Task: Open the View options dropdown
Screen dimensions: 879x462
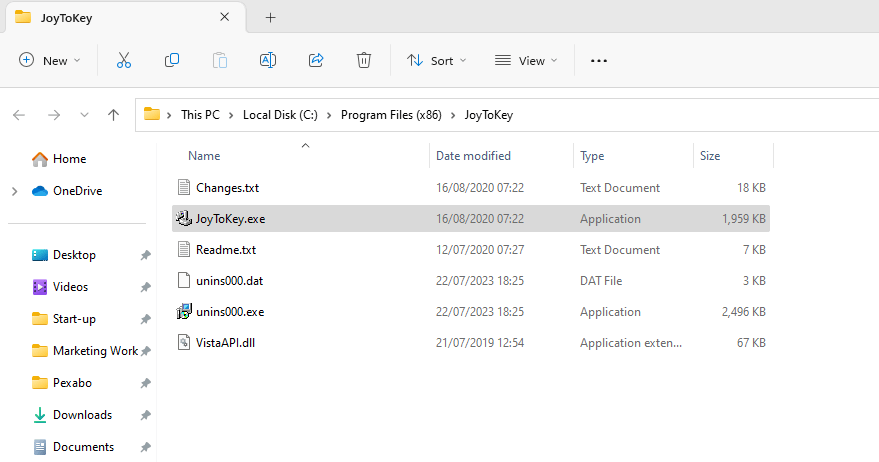Action: [x=526, y=61]
